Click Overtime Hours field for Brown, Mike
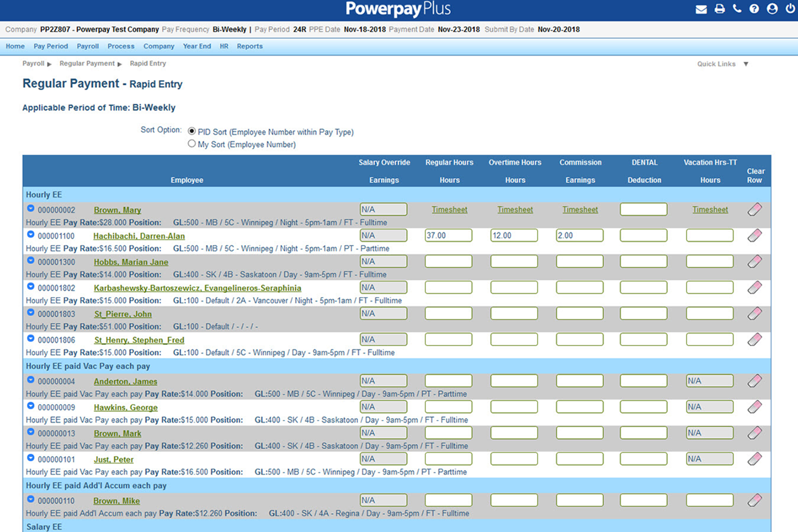798x532 pixels. point(514,500)
